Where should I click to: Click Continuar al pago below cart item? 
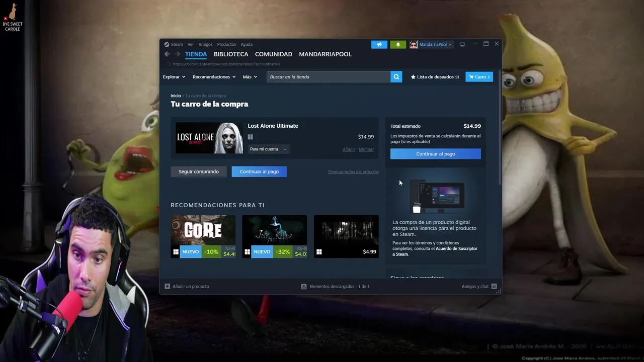(x=259, y=171)
